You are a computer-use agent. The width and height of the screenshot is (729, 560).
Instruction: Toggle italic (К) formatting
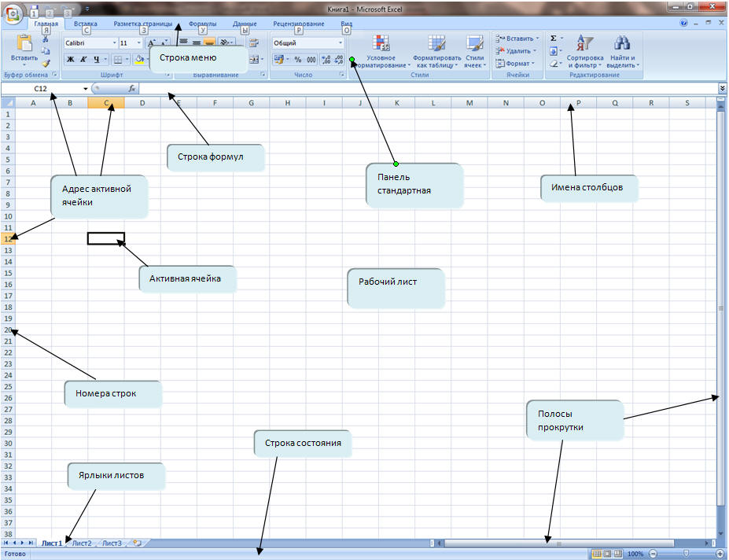click(83, 60)
